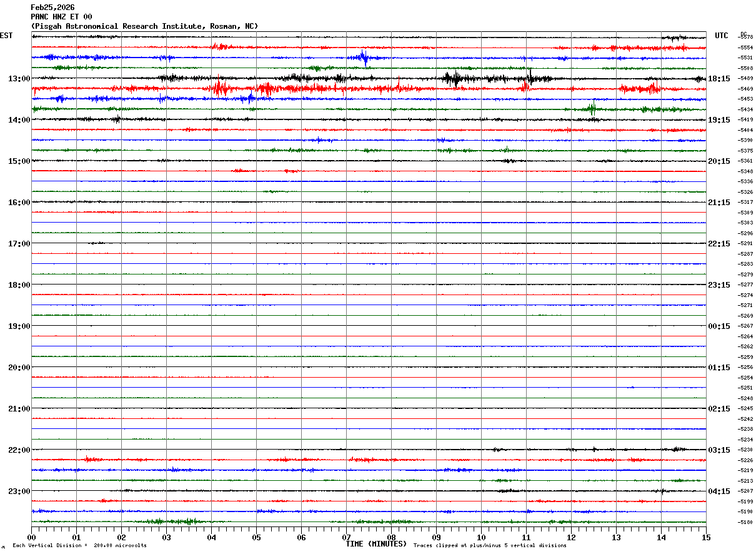Click the 'Pisgah Astronomical Research Institute, Rosman, NC' label

tap(144, 26)
